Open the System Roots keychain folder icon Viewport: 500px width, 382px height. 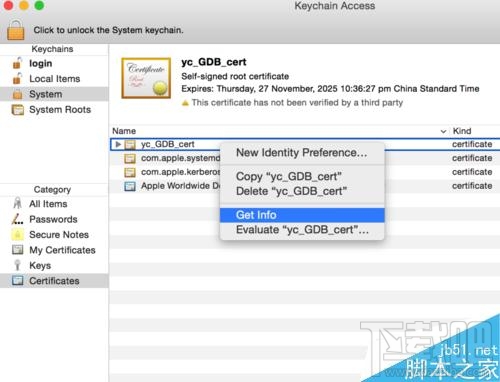coord(17,110)
